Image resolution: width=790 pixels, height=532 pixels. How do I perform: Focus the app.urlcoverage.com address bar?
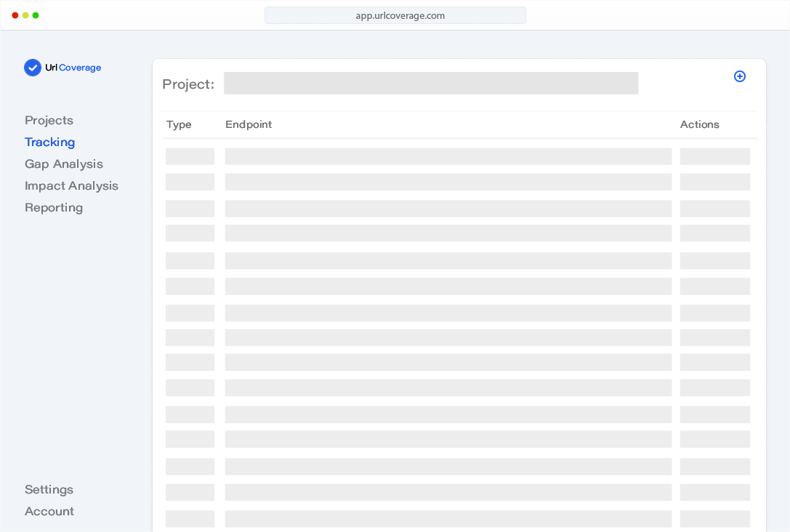coord(395,15)
